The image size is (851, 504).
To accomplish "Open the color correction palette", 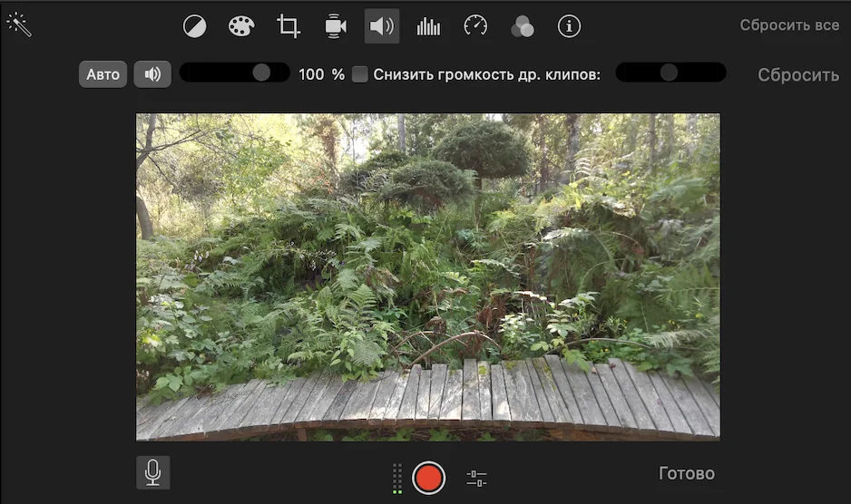I will (241, 26).
